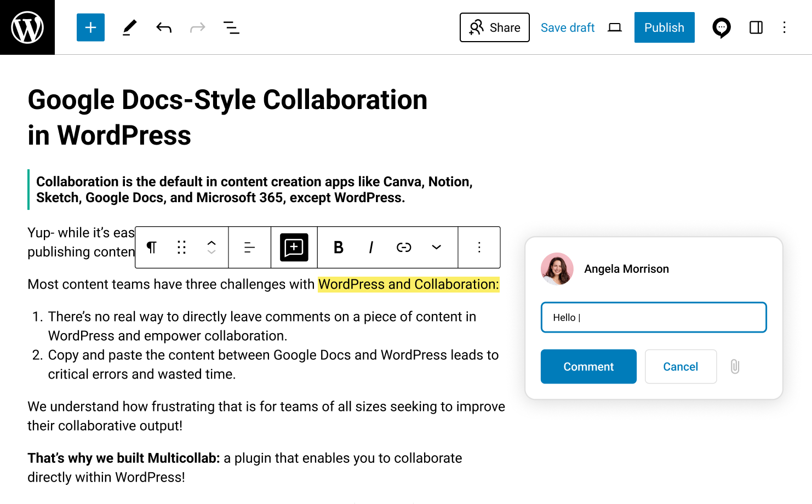Open the Document overview list icon
Image resolution: width=812 pixels, height=504 pixels.
231,27
